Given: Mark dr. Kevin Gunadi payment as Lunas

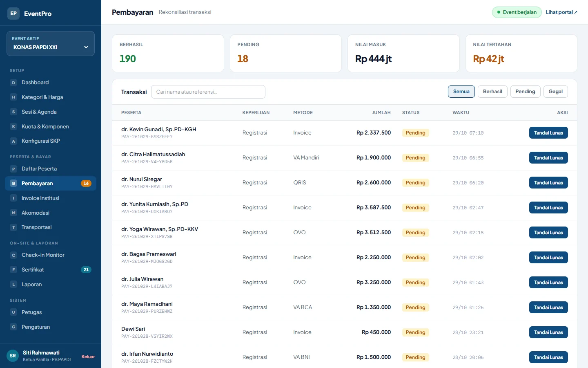Looking at the screenshot, I should coord(548,133).
